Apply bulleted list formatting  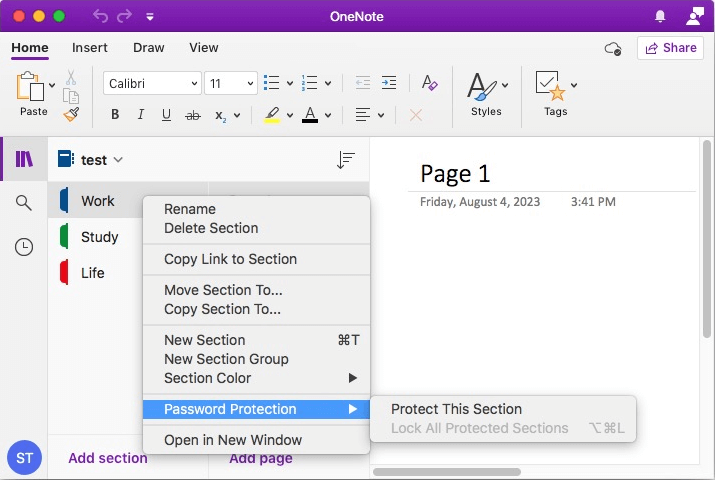pos(272,83)
